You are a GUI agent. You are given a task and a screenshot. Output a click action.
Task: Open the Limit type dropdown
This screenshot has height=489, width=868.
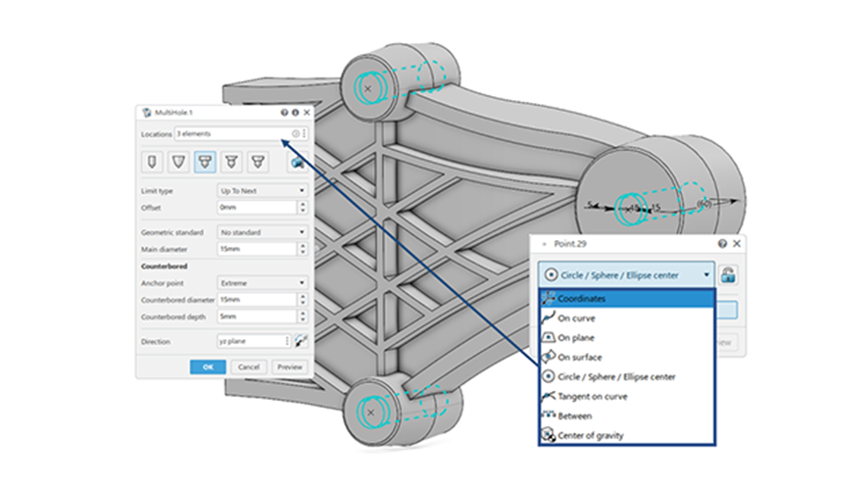pos(262,190)
